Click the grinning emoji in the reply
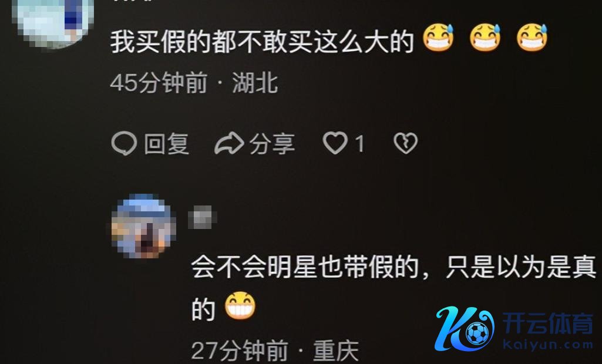The height and width of the screenshot is (364, 602). [240, 306]
